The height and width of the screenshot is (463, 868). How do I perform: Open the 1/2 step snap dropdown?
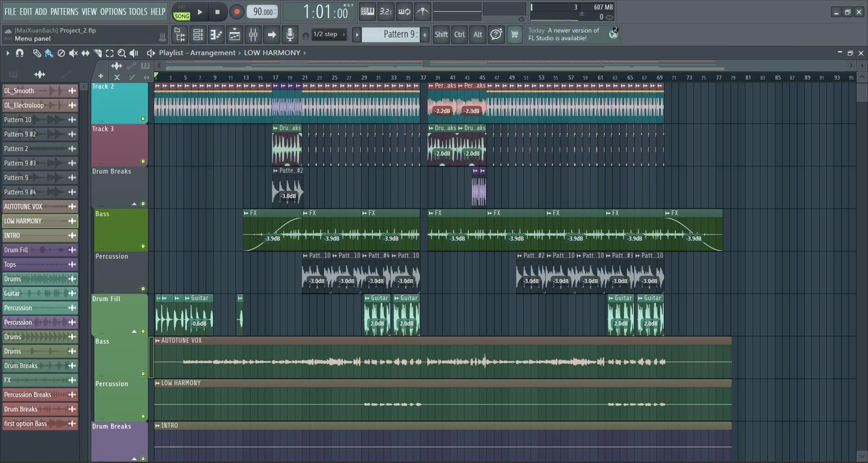tap(330, 34)
